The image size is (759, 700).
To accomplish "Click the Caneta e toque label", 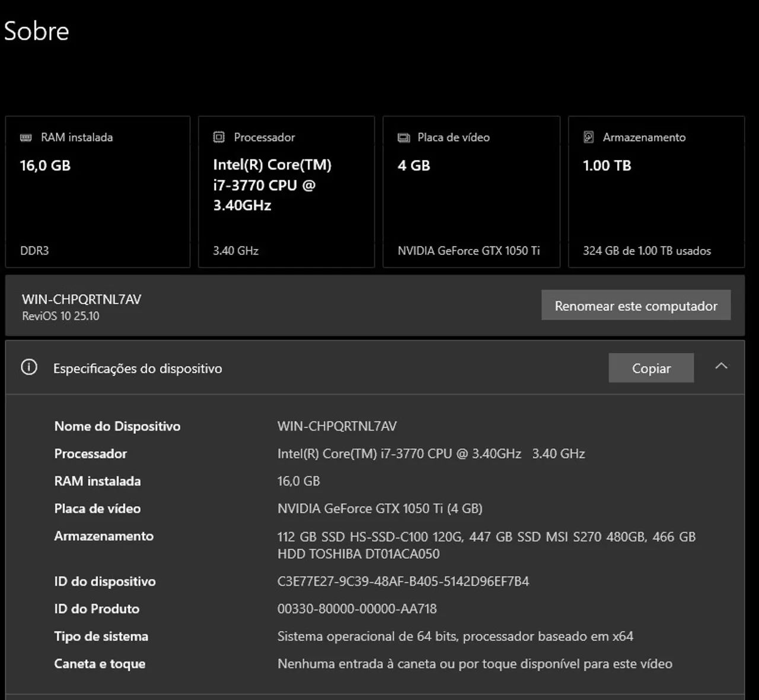I will click(x=100, y=664).
